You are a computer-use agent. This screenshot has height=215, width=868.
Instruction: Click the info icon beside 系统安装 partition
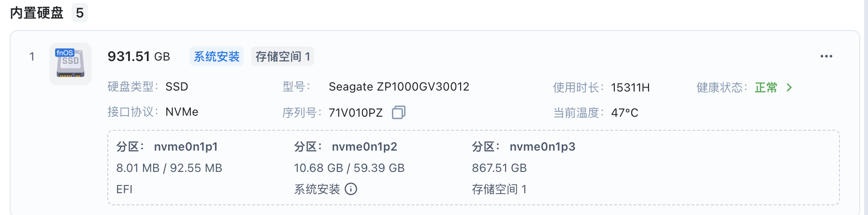351,189
